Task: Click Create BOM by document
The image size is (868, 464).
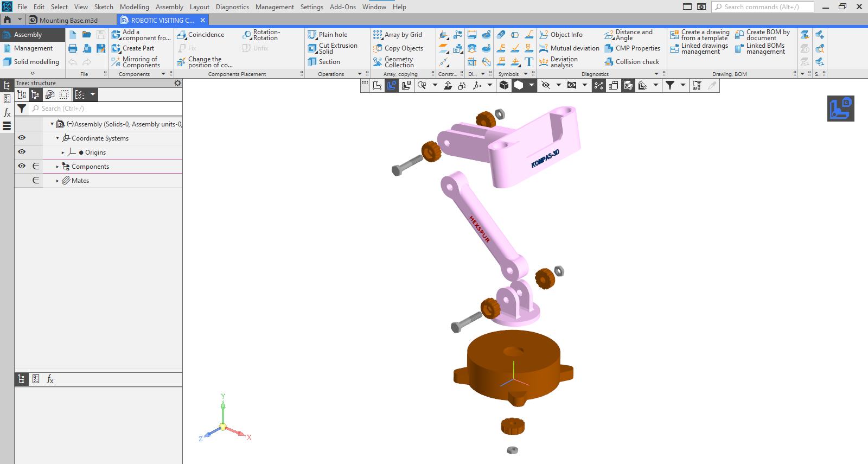Action: pos(763,35)
